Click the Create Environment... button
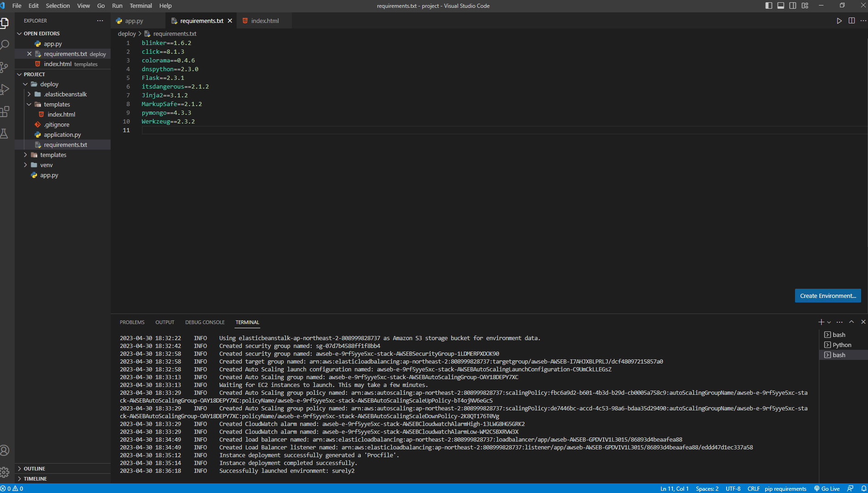868x493 pixels. pyautogui.click(x=828, y=296)
